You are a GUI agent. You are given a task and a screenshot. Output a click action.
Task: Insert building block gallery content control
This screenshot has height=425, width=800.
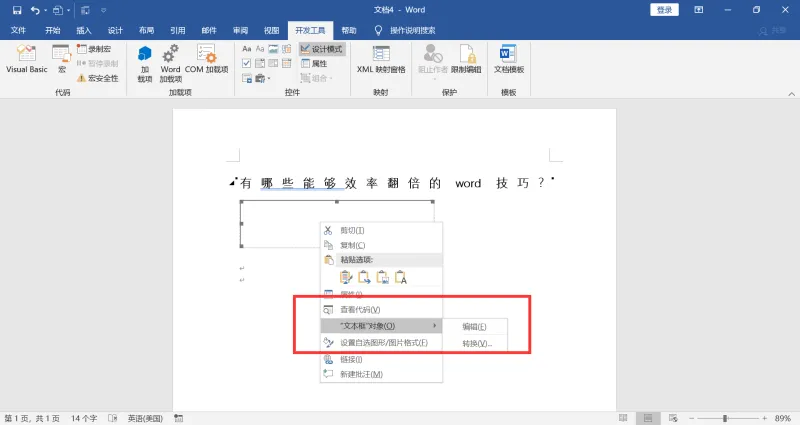coord(287,49)
